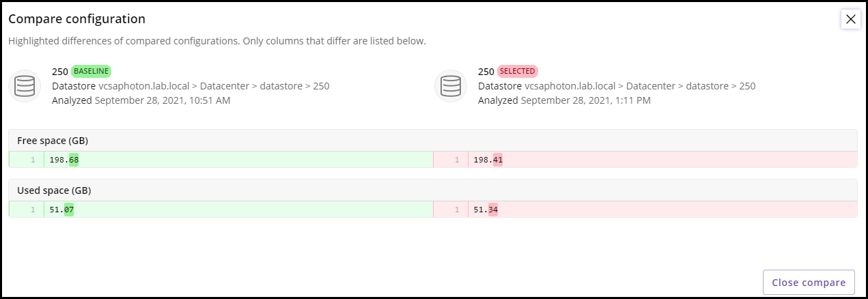
Task: Click line number 1 in baseline free space
Action: tap(32, 160)
